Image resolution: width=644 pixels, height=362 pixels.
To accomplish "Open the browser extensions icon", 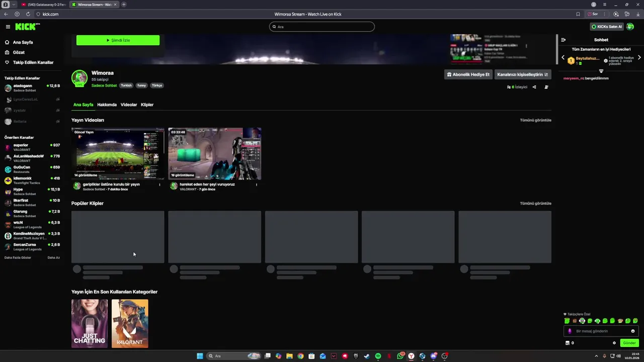I will tap(627, 14).
